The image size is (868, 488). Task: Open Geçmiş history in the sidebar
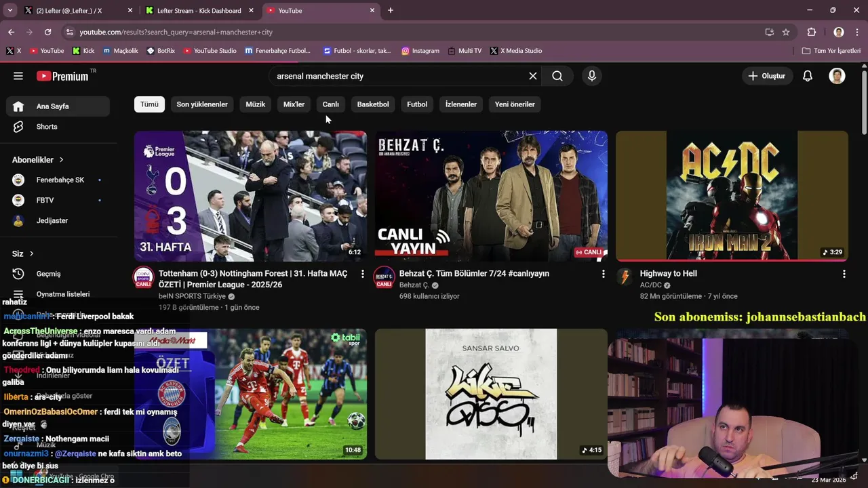[x=58, y=274]
